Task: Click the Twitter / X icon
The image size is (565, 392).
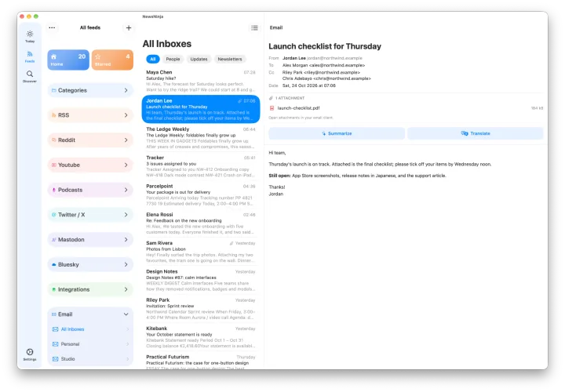Action: click(53, 215)
